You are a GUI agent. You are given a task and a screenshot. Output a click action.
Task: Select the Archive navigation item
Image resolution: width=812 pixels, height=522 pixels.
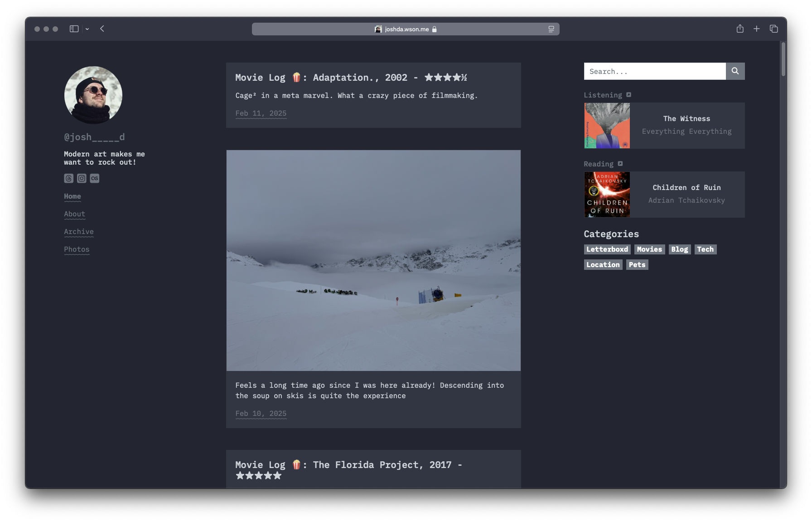pyautogui.click(x=78, y=232)
